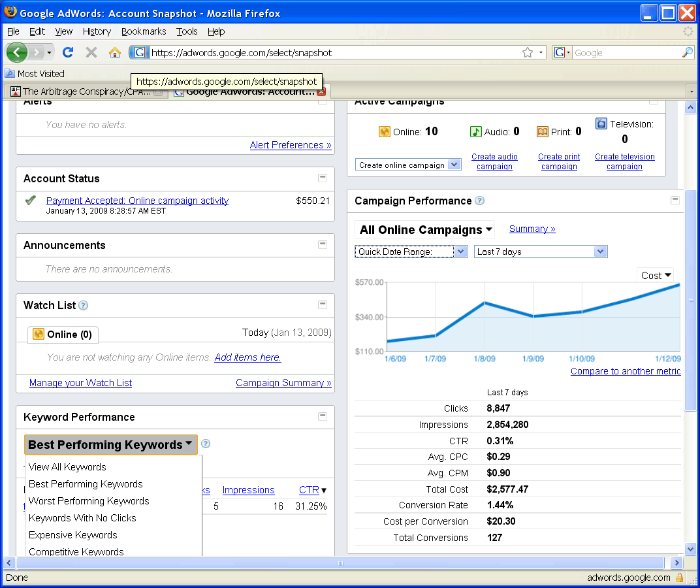Viewport: 700px width, 588px height.
Task: Open Manage your Watch List link
Action: [x=80, y=383]
